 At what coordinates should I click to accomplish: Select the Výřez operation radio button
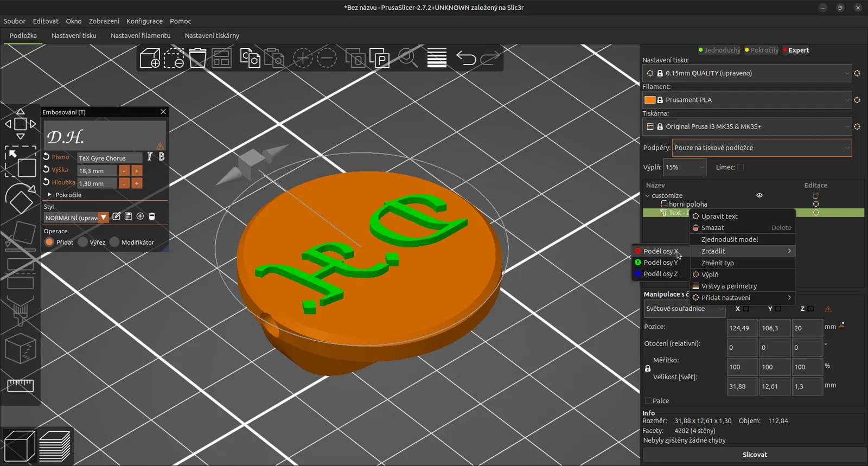point(83,242)
